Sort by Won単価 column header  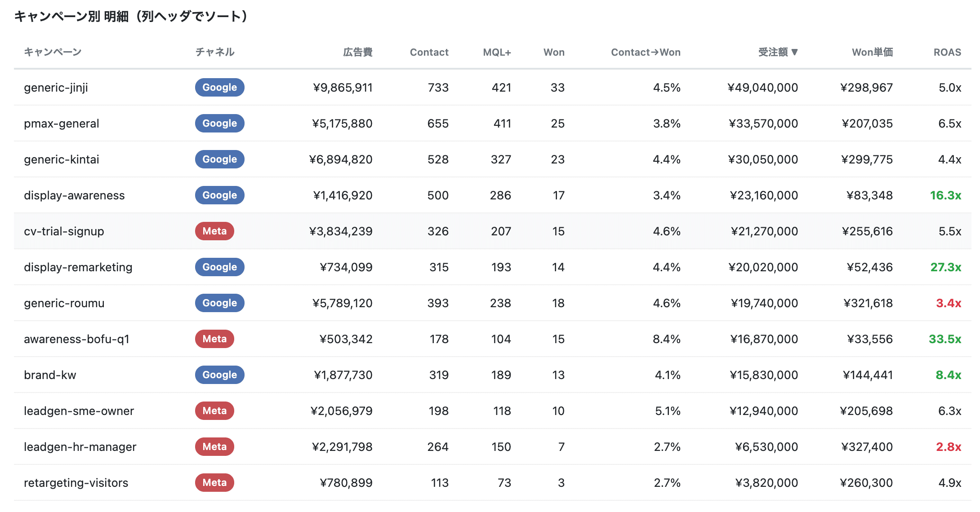(x=873, y=52)
